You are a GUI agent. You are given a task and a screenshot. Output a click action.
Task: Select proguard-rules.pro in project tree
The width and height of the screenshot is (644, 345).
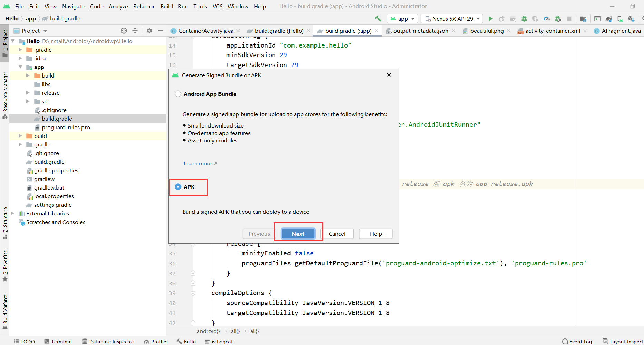pos(66,127)
